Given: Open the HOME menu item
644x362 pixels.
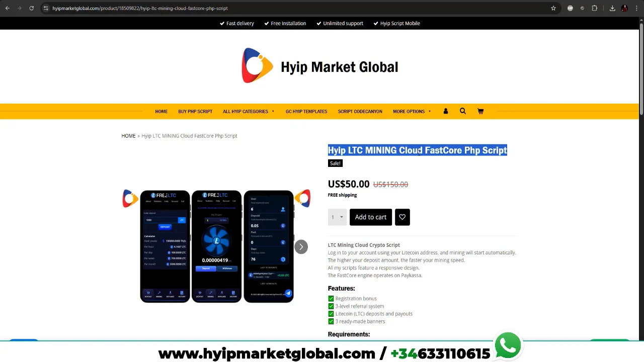Looking at the screenshot, I should click(x=162, y=111).
